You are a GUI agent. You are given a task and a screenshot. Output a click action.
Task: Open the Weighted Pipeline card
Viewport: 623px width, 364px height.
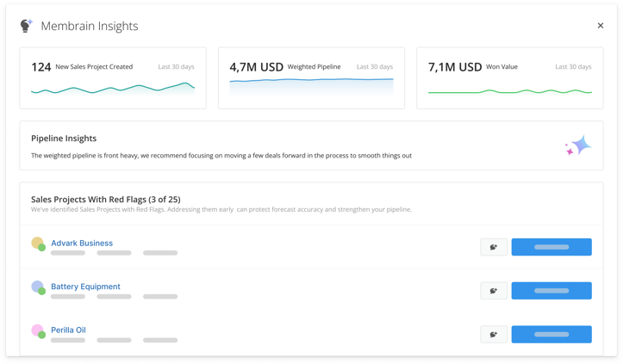311,77
